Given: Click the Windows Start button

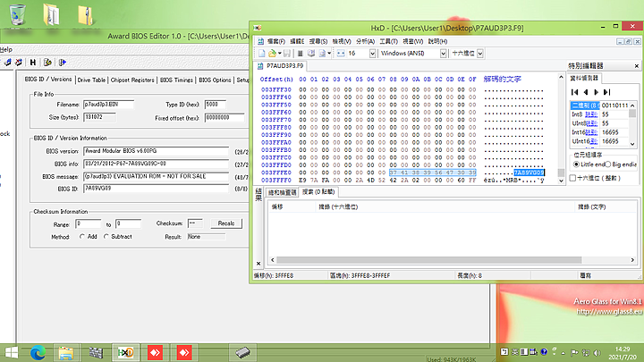Looking at the screenshot, I should (x=12, y=352).
